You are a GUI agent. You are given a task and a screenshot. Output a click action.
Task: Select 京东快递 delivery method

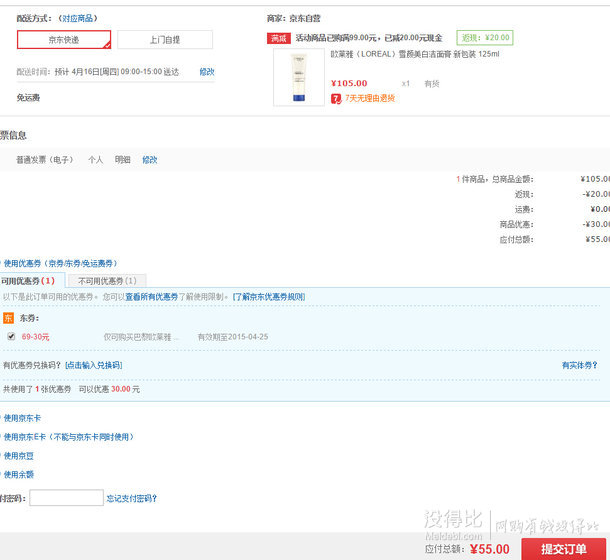coord(64,40)
